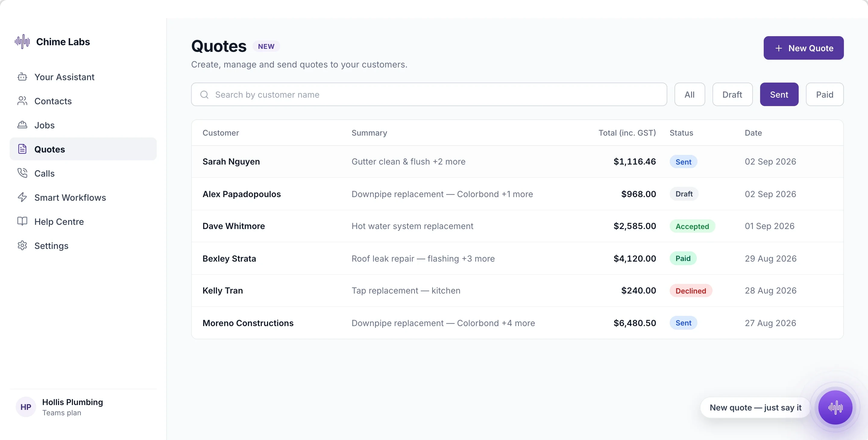Screen dimensions: 868x440
Task: Open Alex Papadopoulos's quote
Action: [x=517, y=194]
